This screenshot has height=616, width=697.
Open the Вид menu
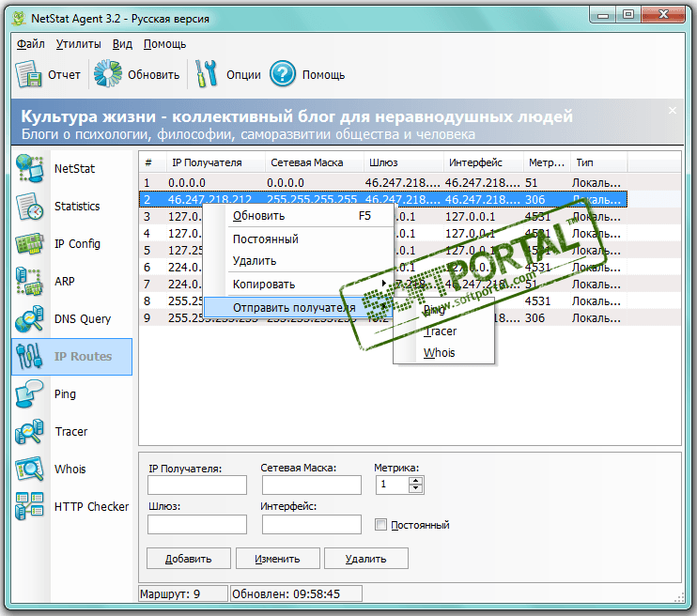click(122, 44)
